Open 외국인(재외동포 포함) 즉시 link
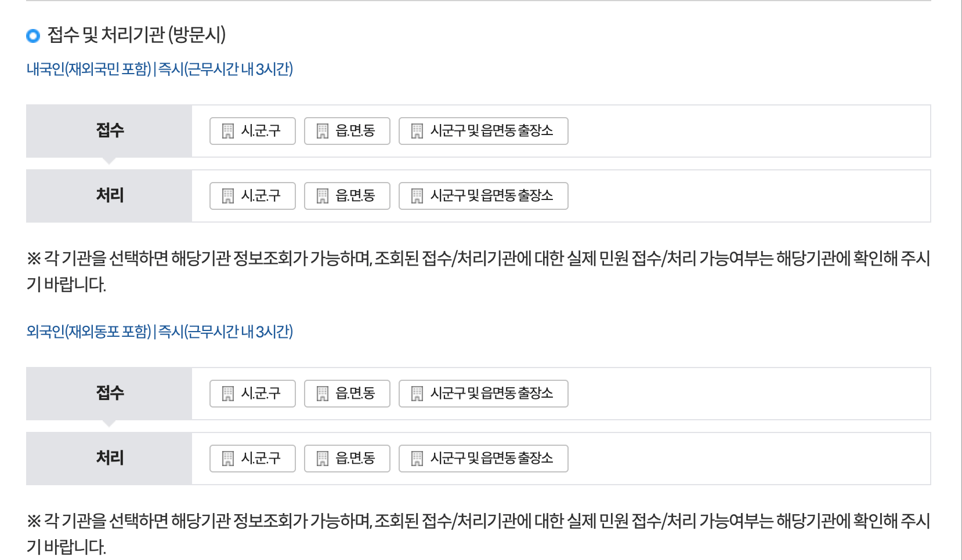962x560 pixels. [161, 332]
